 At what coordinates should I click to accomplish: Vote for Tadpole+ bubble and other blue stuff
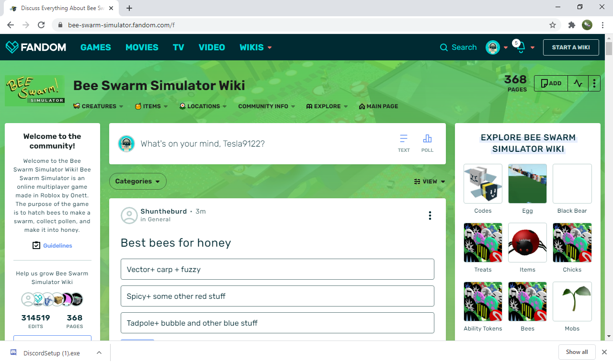pos(277,323)
